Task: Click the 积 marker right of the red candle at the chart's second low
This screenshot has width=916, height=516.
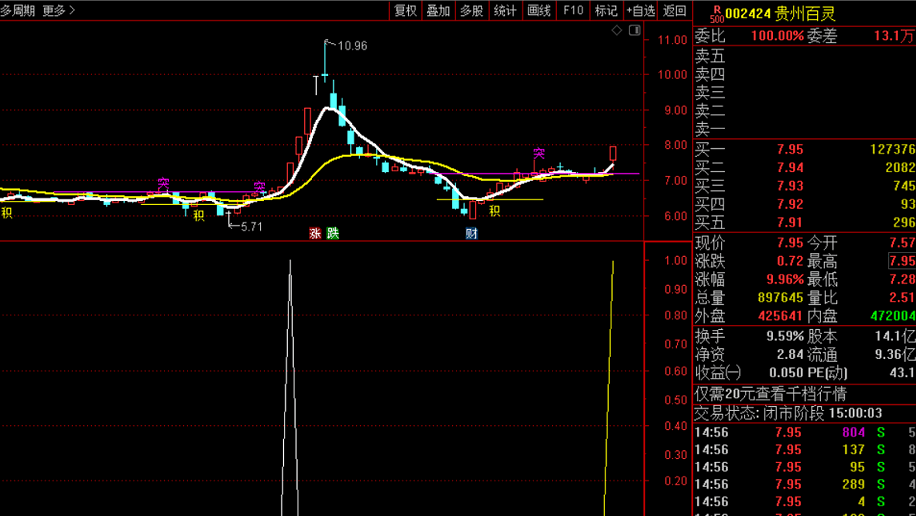Action: pos(495,211)
